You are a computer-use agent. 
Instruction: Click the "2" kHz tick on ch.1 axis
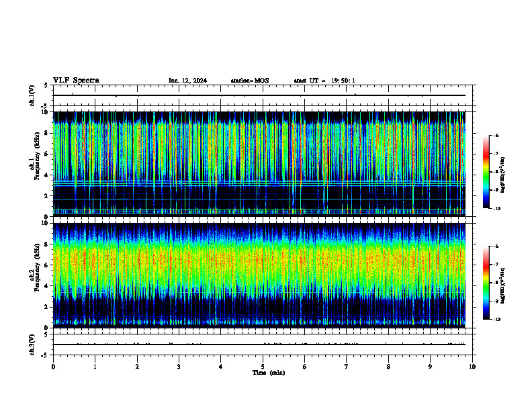47,196
